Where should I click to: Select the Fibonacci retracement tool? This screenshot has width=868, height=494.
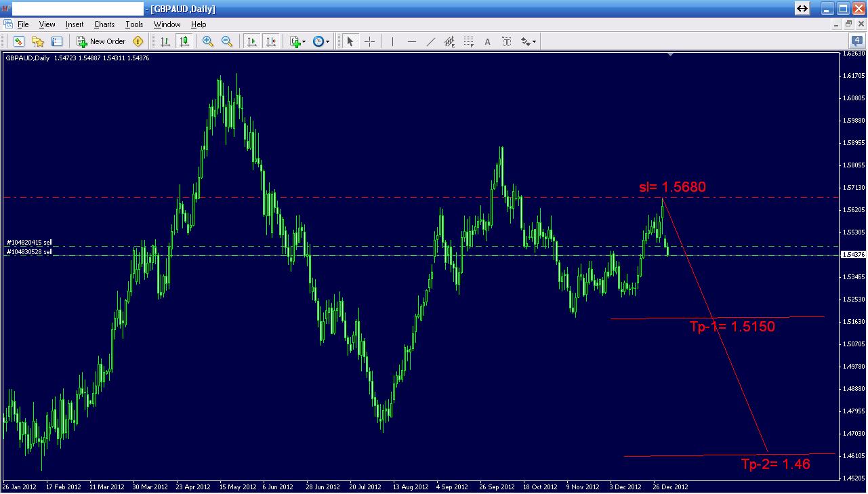pyautogui.click(x=468, y=41)
